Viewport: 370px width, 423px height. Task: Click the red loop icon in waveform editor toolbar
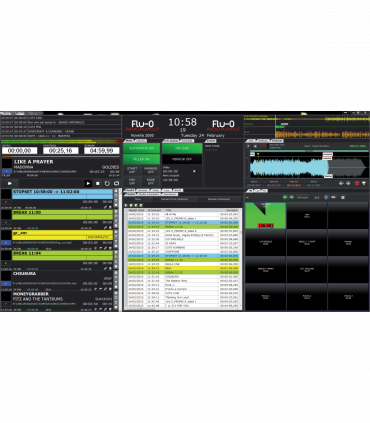point(263,146)
